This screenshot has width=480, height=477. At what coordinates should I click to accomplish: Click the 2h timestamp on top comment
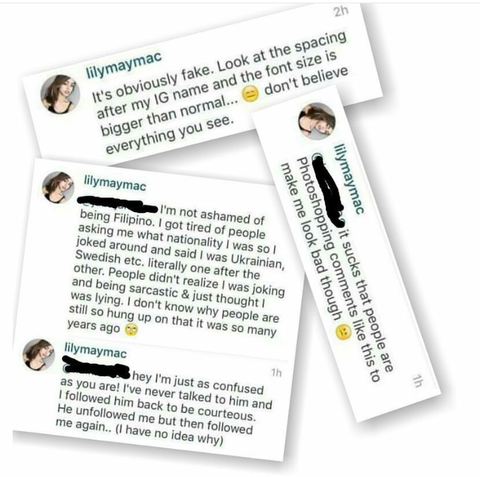pos(341,12)
